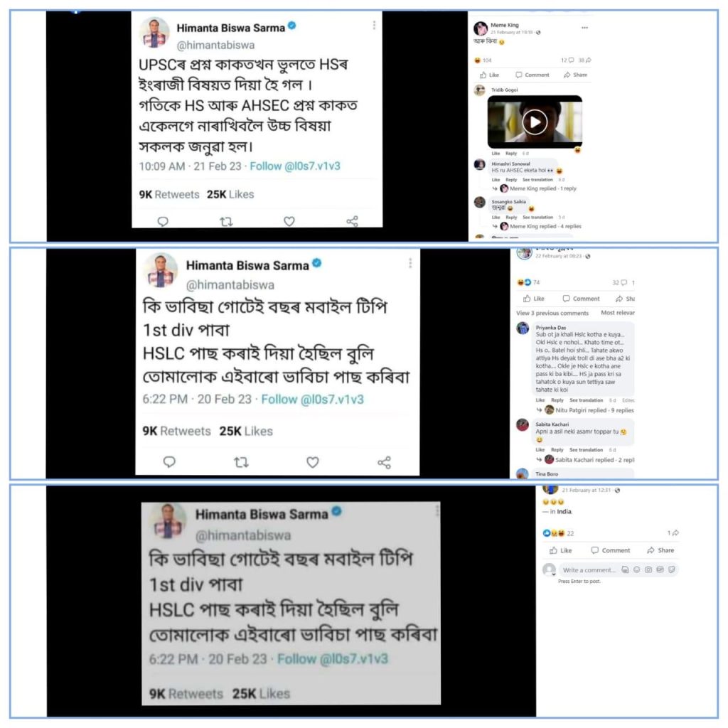This screenshot has height=728, width=728.
Task: Click share icon on the HSLC tweet
Action: click(x=384, y=462)
